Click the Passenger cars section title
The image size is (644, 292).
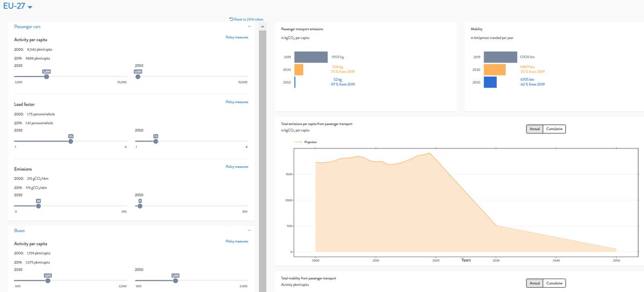(x=27, y=26)
